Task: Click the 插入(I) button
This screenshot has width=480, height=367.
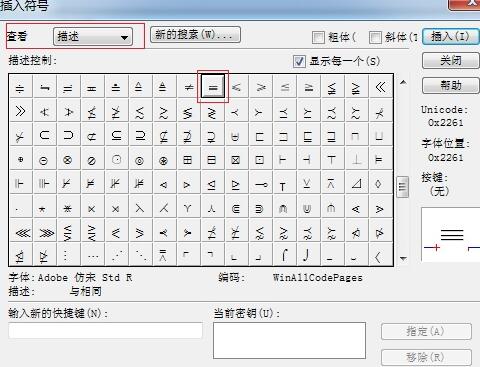Action: point(450,36)
